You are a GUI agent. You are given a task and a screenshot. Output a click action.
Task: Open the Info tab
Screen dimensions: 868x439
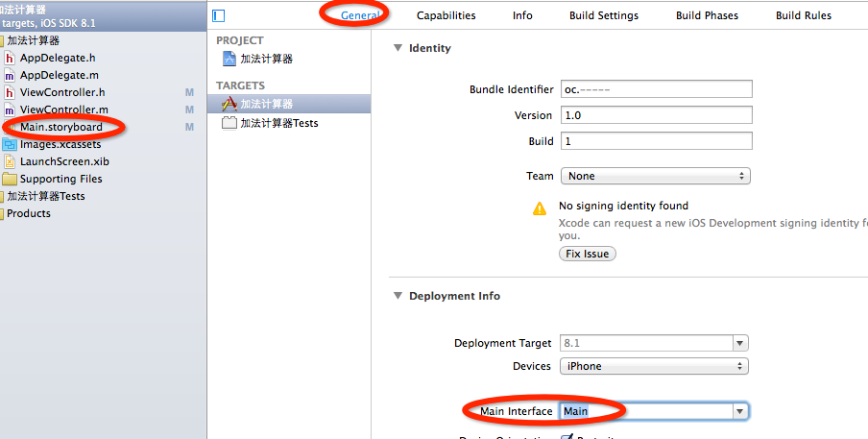pos(522,15)
